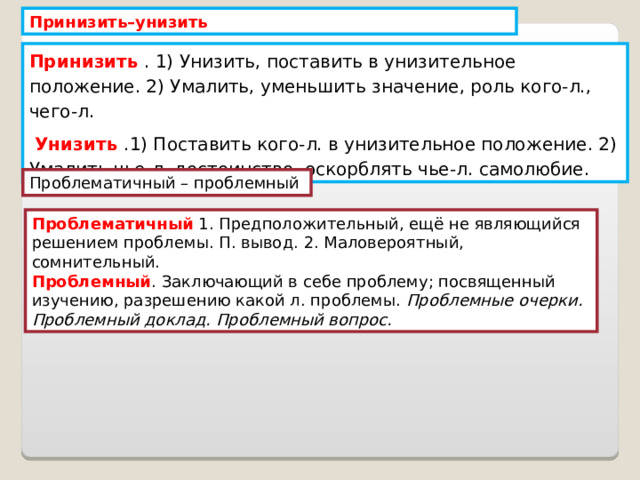640x480 pixels.
Task: Click the red word 'Унизить' in the definition
Action: (x=76, y=144)
